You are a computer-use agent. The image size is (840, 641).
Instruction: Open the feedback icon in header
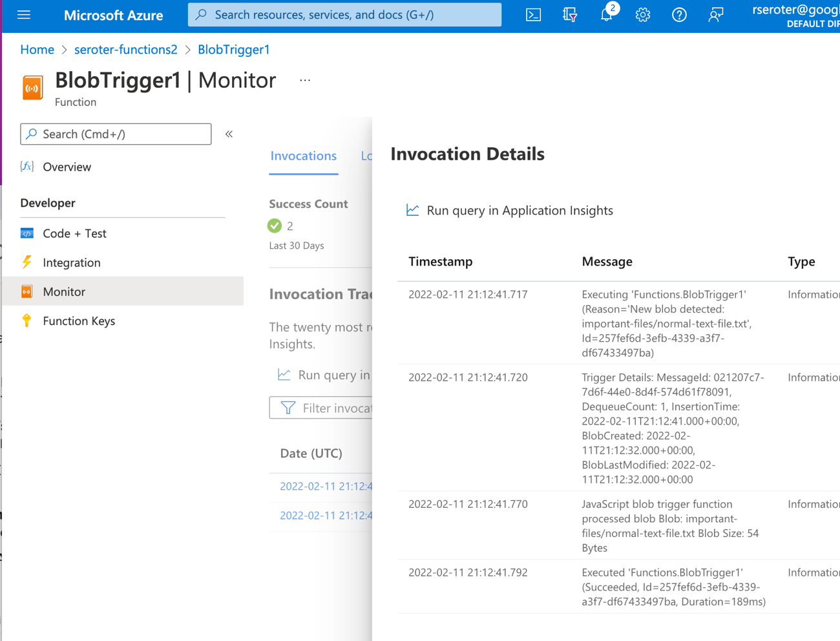tap(715, 15)
